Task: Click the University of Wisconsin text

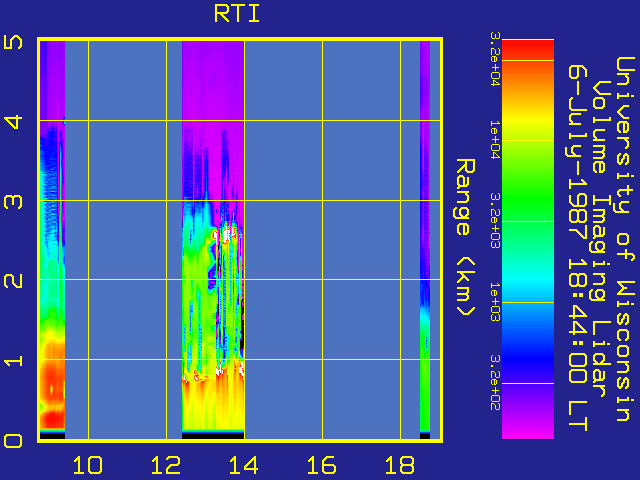Action: pos(625,239)
